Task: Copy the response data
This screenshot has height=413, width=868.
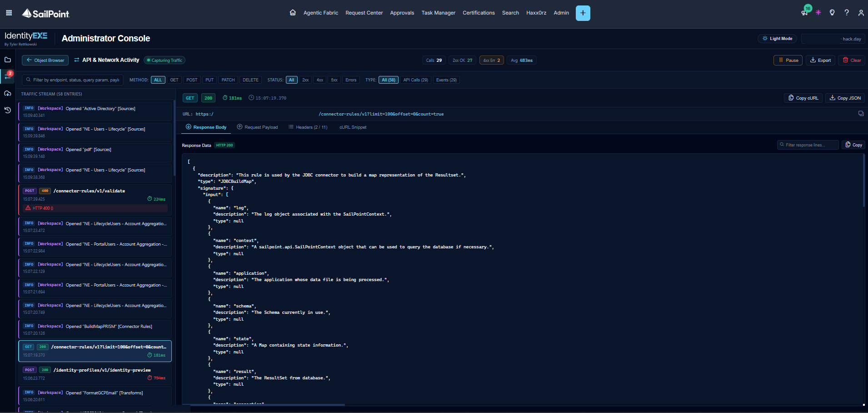Action: click(x=853, y=145)
